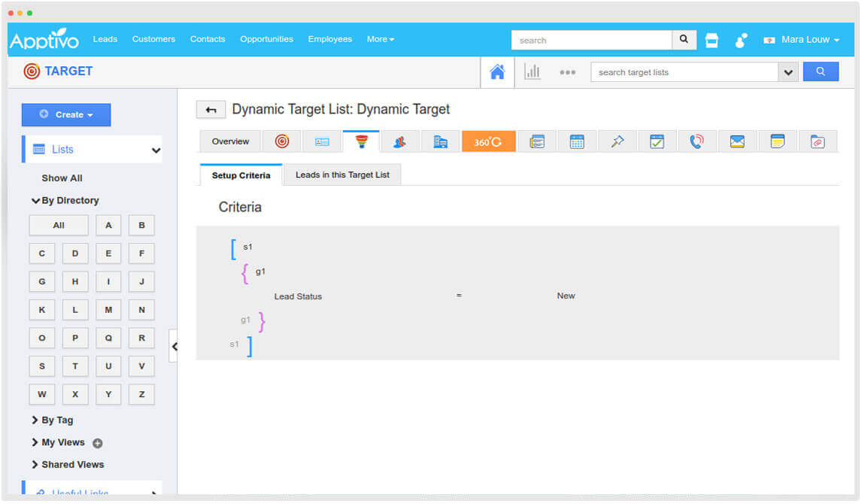Click the App Store icon in header

click(x=712, y=41)
